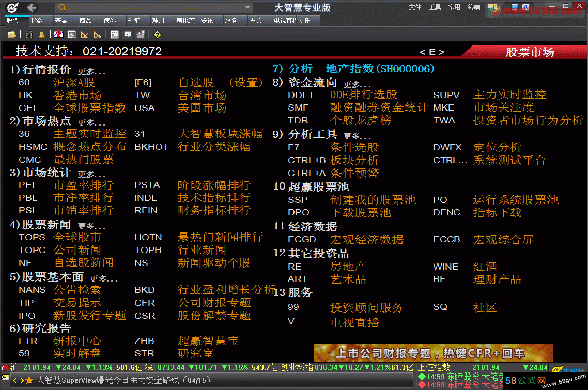Open the alert bell icon in the toolbar
The width and height of the screenshot is (588, 390).
pyautogui.click(x=42, y=35)
